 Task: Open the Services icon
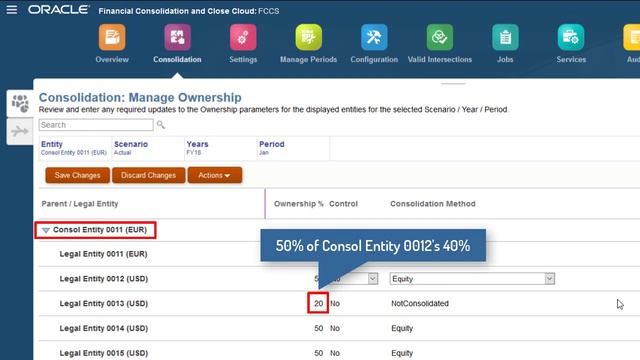pos(571,37)
